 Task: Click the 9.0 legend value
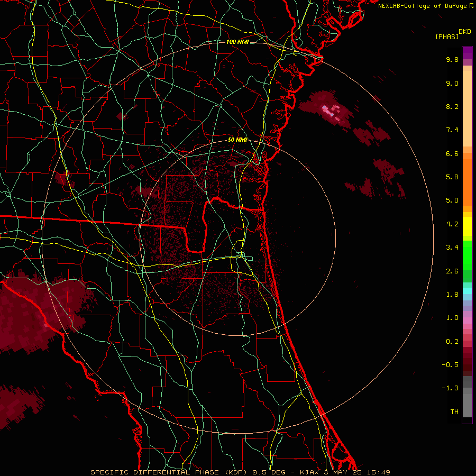click(x=452, y=83)
